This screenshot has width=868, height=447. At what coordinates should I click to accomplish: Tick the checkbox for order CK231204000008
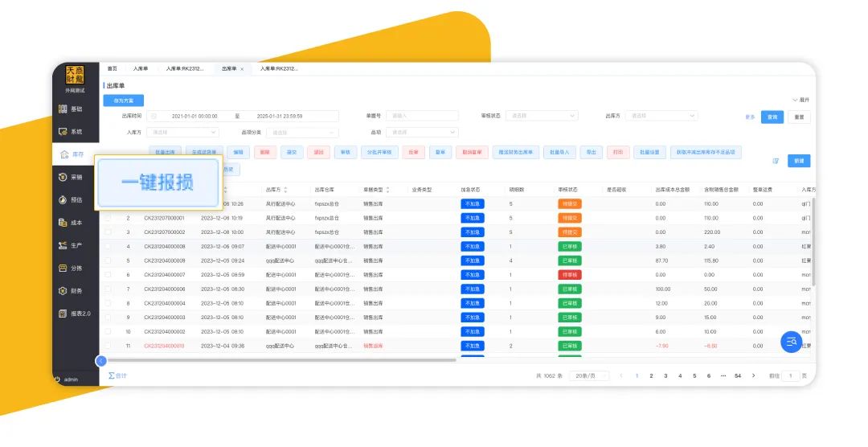(x=108, y=247)
